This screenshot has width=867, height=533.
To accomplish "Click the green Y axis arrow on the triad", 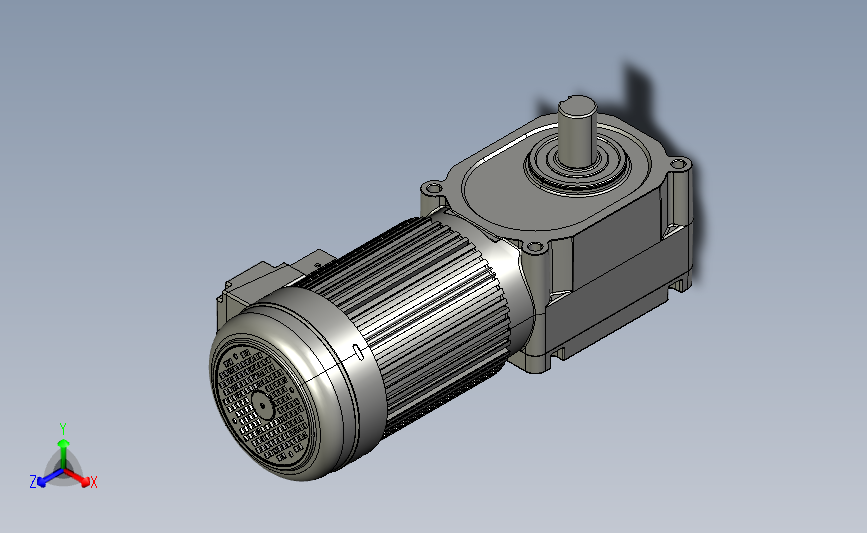I will coord(63,454).
